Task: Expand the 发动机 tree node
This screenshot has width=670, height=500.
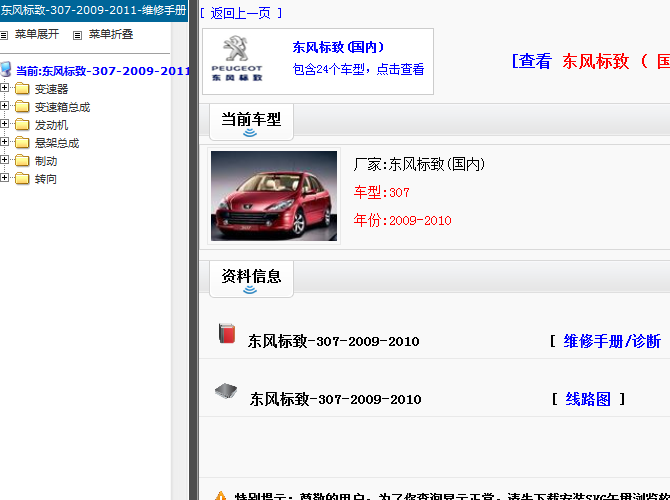Action: point(4,124)
